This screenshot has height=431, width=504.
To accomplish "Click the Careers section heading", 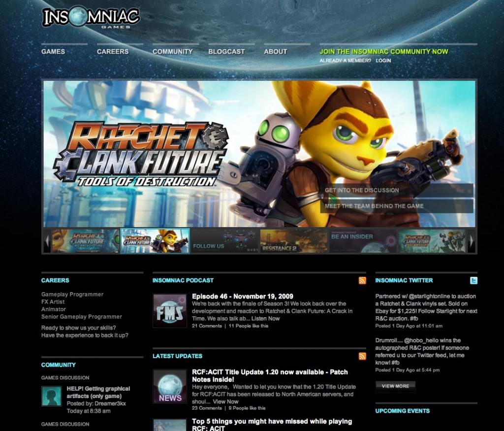I will pyautogui.click(x=55, y=280).
